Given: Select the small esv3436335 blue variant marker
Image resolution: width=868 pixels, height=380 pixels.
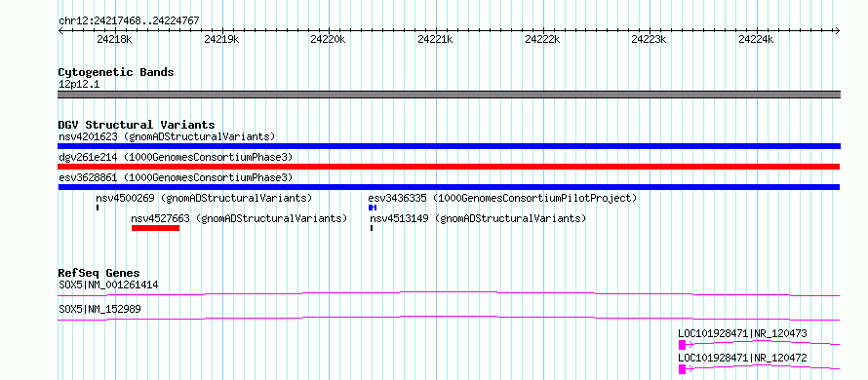Looking at the screenshot, I should coord(373,208).
